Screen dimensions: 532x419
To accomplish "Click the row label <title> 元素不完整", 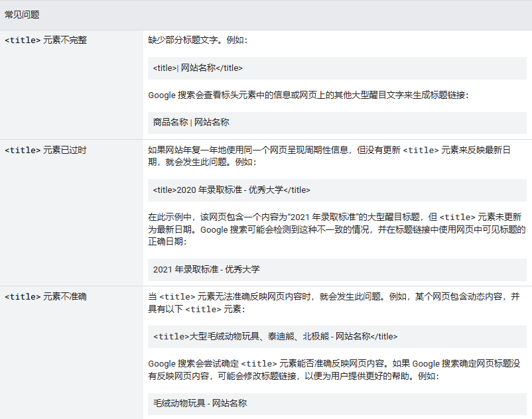I will coord(46,40).
